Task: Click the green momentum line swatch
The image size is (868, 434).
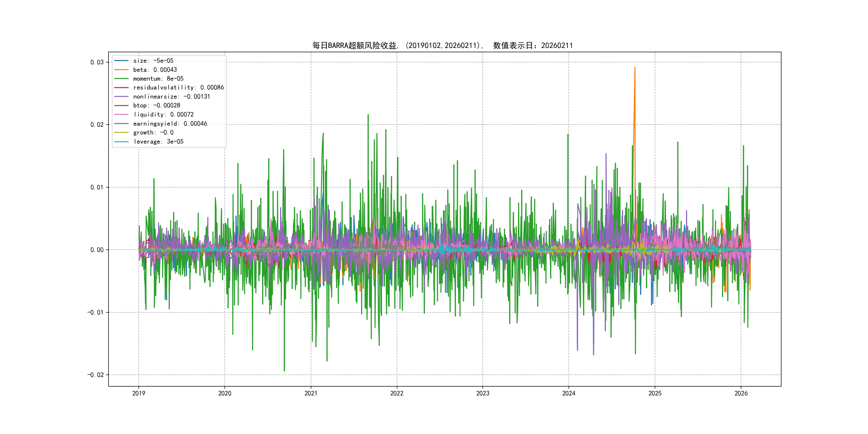Action: pyautogui.click(x=121, y=78)
